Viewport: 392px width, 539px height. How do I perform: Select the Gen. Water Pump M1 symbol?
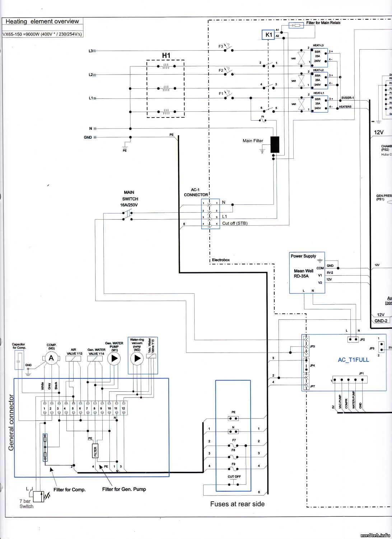point(114,358)
